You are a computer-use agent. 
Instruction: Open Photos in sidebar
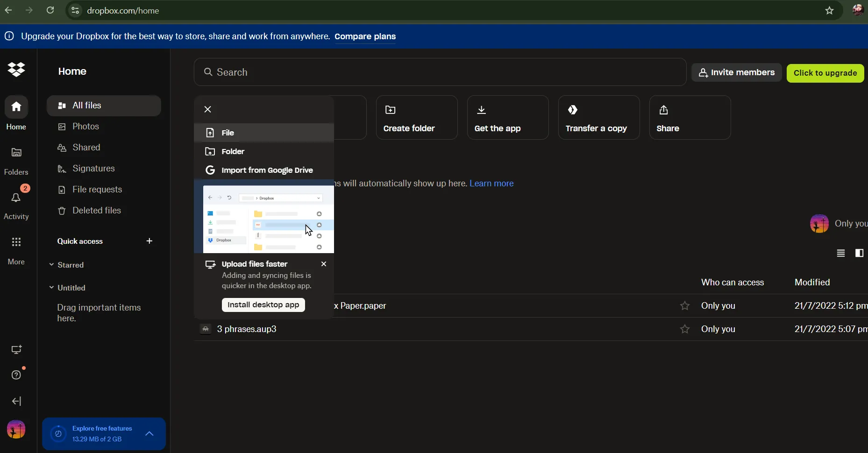click(104, 127)
